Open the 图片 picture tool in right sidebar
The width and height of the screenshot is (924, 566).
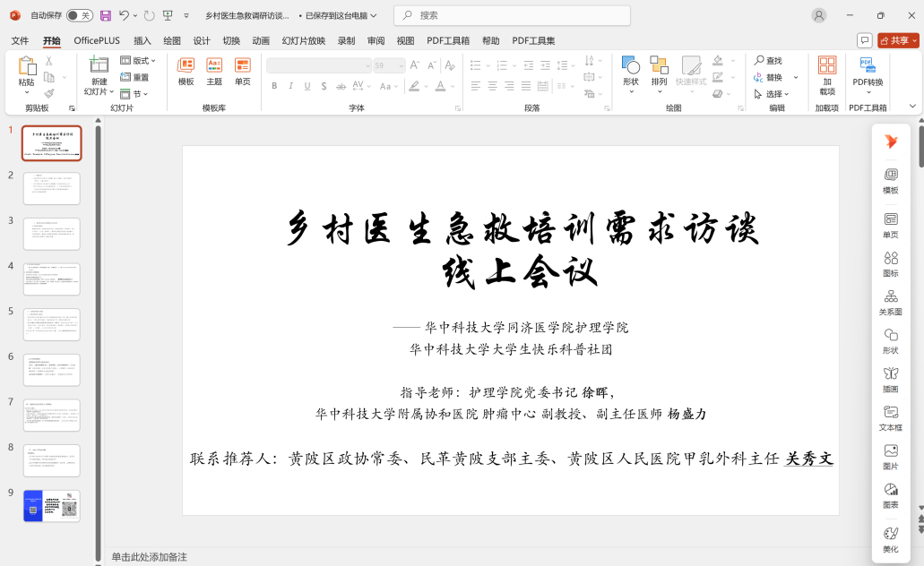pyautogui.click(x=891, y=457)
